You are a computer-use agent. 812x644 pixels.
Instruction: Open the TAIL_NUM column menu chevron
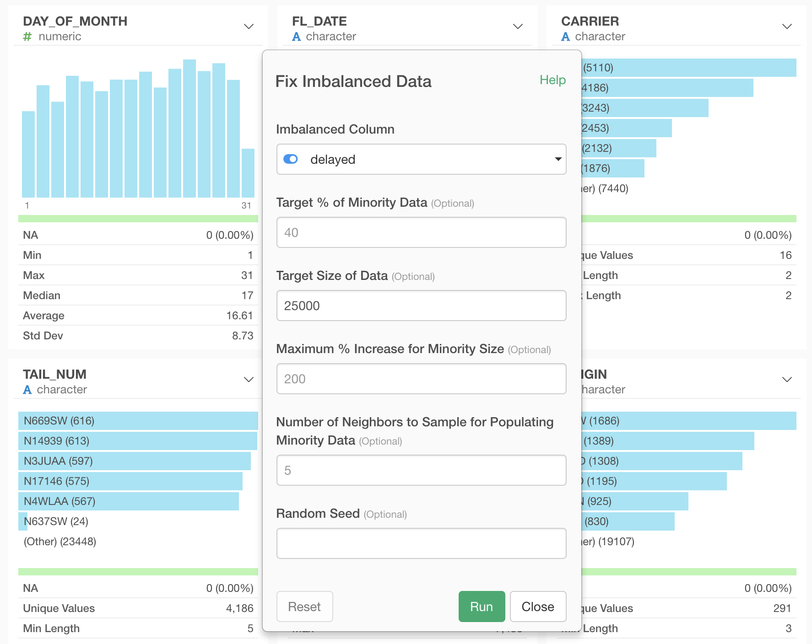249,380
